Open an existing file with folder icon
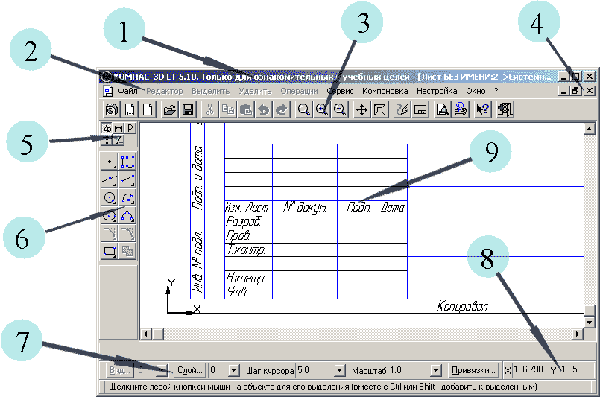The image size is (600, 397). click(x=170, y=110)
